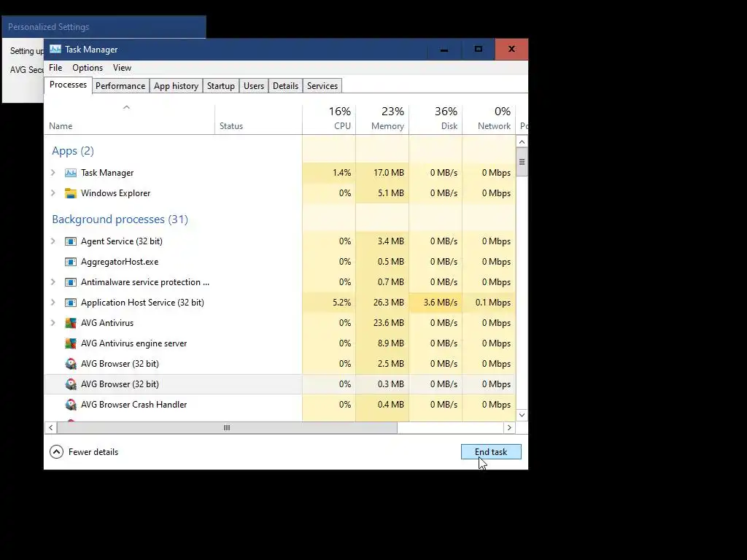Screen dimensions: 747x560
Task: Click the Agent Service process icon
Action: tap(71, 241)
